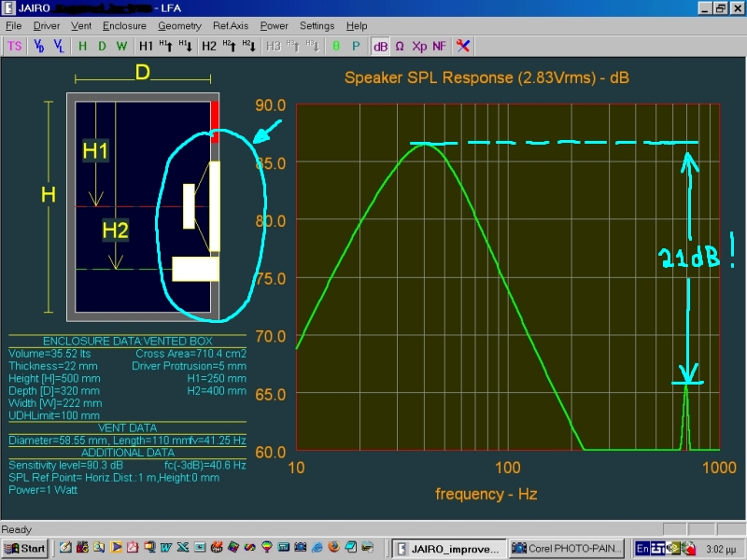Click the ADDITIONAL DATA heading
The width and height of the screenshot is (747, 560).
(127, 453)
